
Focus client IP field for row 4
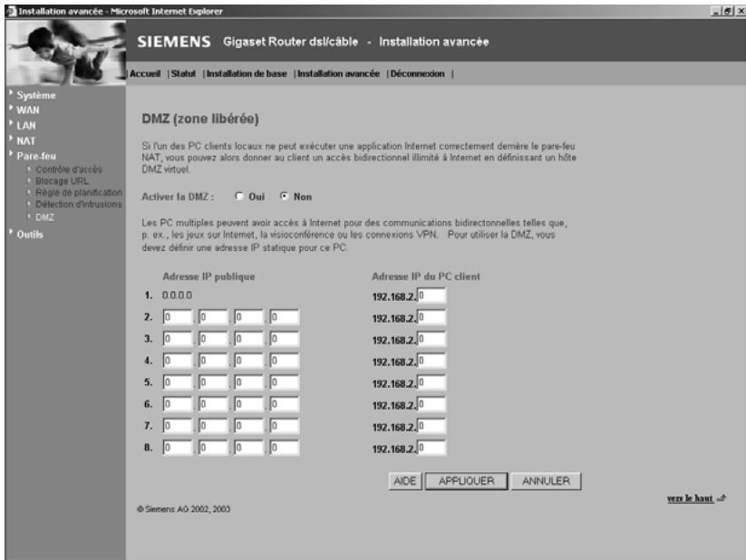pos(431,362)
